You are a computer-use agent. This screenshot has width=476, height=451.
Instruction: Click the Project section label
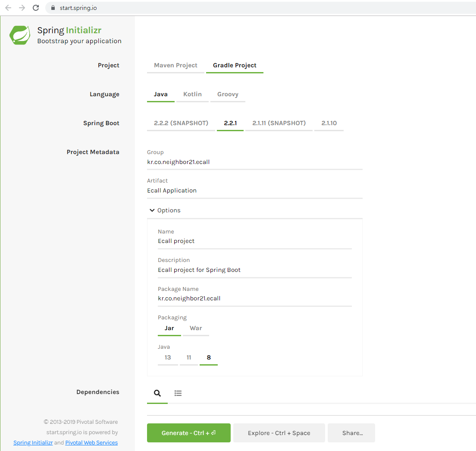108,65
